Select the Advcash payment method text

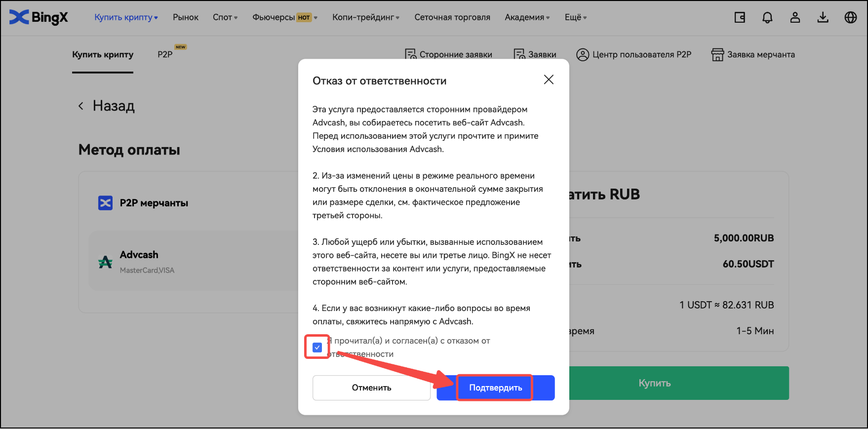click(x=139, y=255)
